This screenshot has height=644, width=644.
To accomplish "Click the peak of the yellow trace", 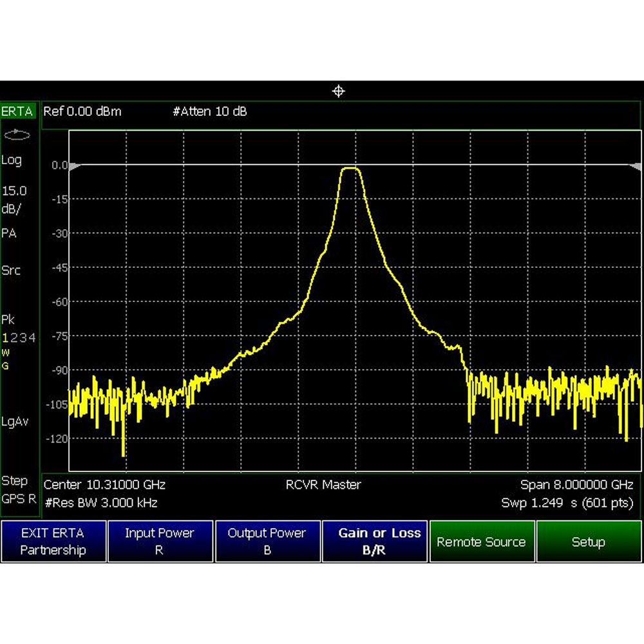I will click(351, 168).
